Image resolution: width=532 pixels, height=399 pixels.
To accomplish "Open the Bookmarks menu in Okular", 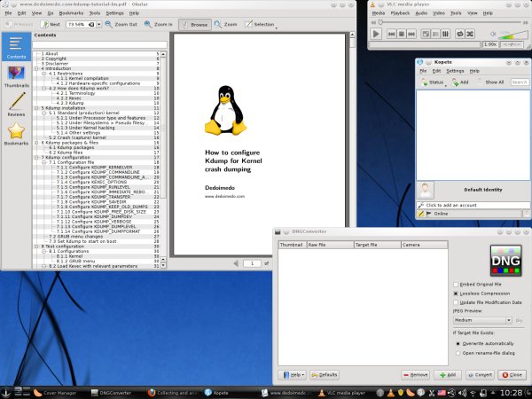I will coord(69,14).
